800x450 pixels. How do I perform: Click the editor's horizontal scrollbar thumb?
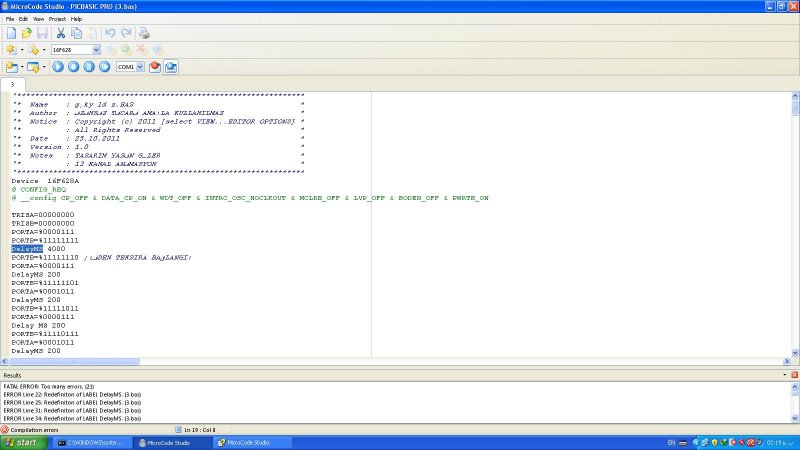tap(74, 361)
